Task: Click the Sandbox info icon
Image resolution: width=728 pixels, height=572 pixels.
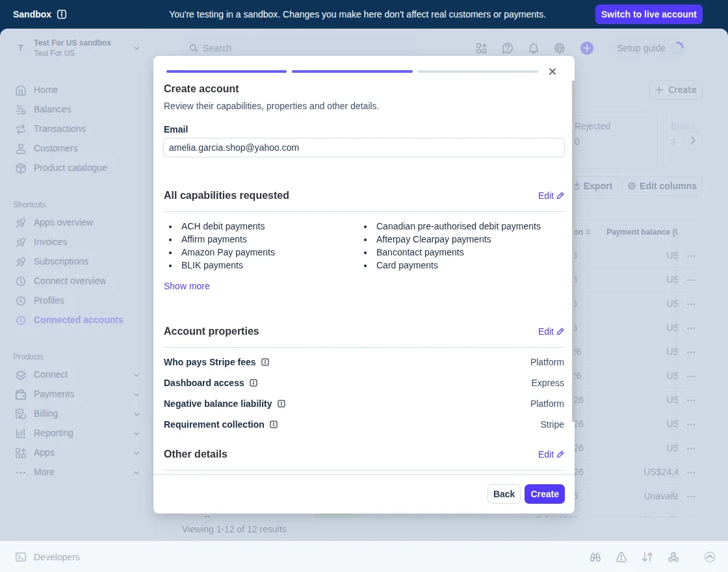Action: [x=62, y=14]
